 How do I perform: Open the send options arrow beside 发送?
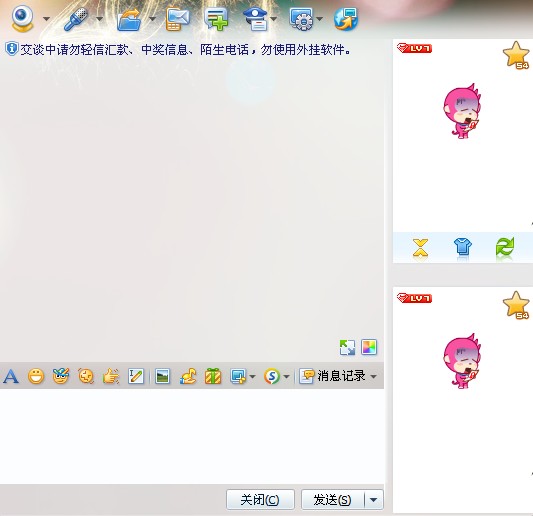(374, 500)
